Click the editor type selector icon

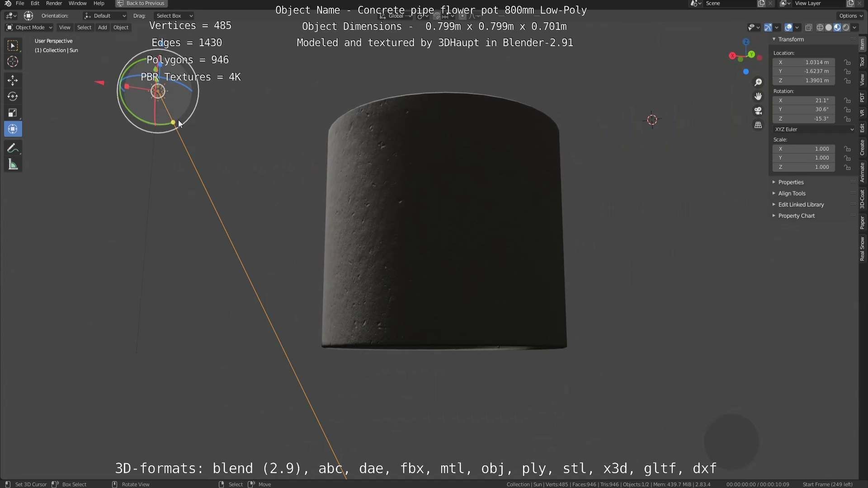click(11, 16)
